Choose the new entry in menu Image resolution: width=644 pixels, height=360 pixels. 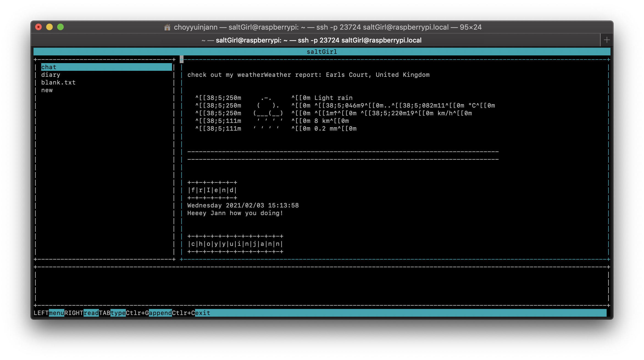[x=47, y=90]
